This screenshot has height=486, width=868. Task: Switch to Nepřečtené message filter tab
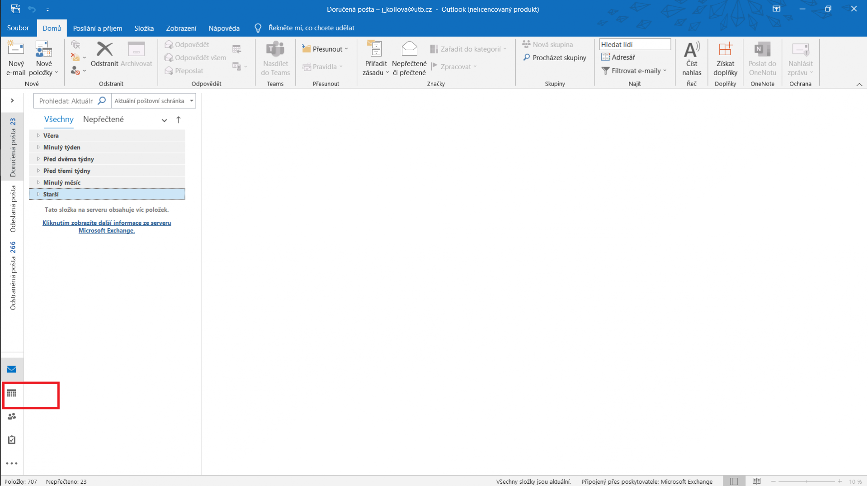coord(103,119)
